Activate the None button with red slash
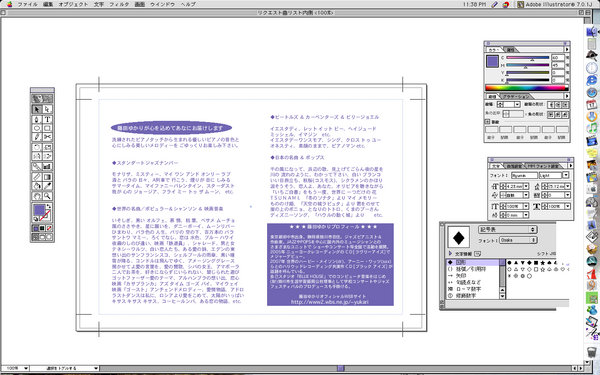Screen dimensions: 600x375 point(49,228)
